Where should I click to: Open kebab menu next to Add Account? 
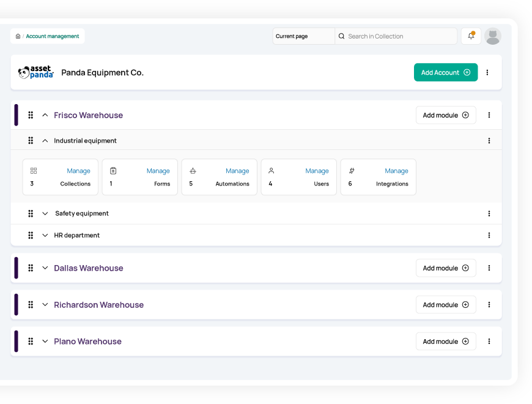[x=487, y=72]
